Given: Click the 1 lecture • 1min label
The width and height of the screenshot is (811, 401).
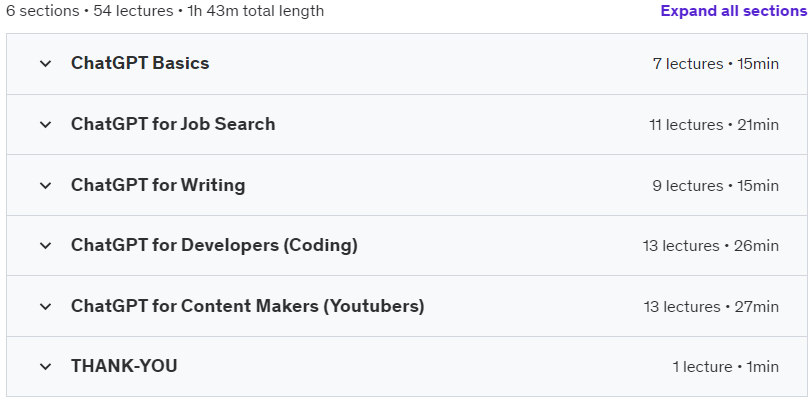Looking at the screenshot, I should (726, 367).
